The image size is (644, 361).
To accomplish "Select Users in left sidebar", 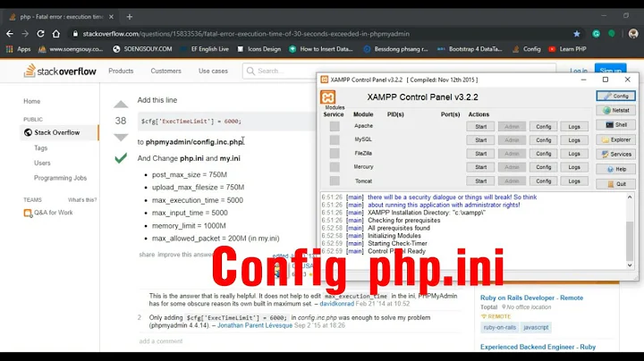I will tap(42, 163).
